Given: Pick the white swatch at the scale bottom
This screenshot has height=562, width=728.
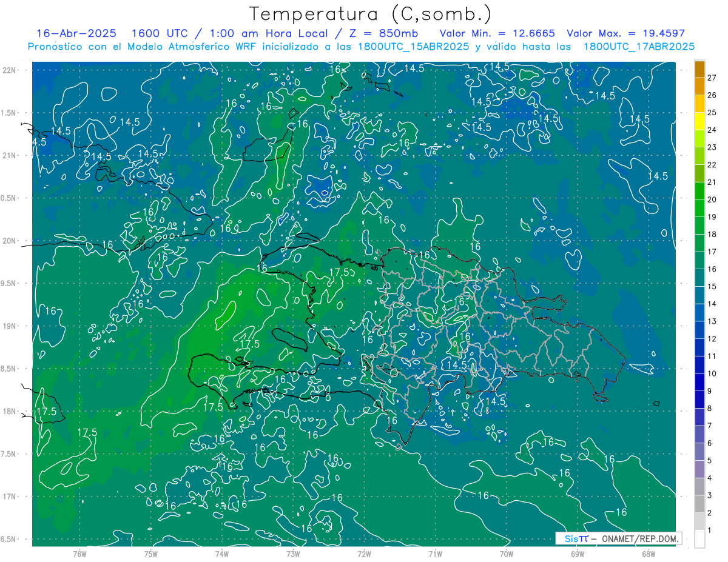Looking at the screenshot, I should click(699, 539).
